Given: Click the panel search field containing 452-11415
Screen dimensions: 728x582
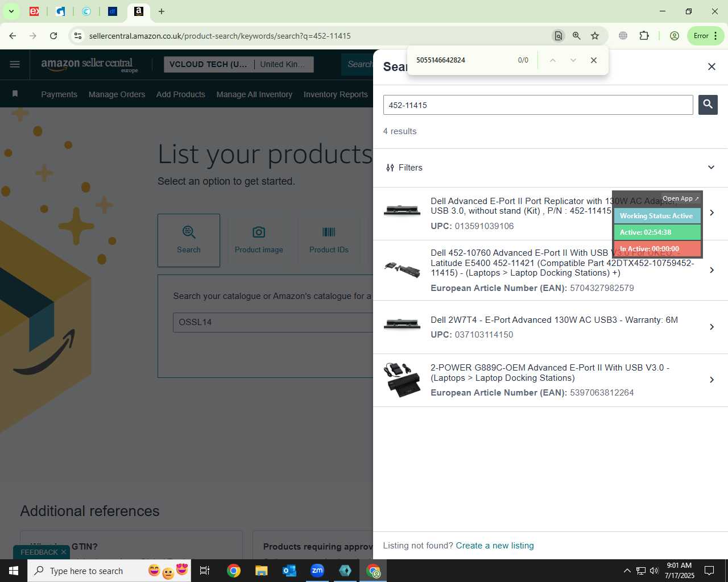Looking at the screenshot, I should [x=538, y=105].
